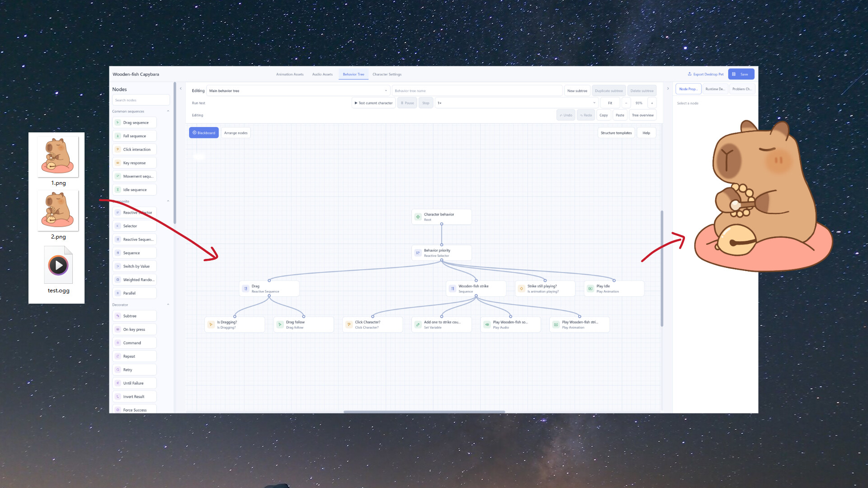Click the zoom in plus button

click(x=652, y=103)
